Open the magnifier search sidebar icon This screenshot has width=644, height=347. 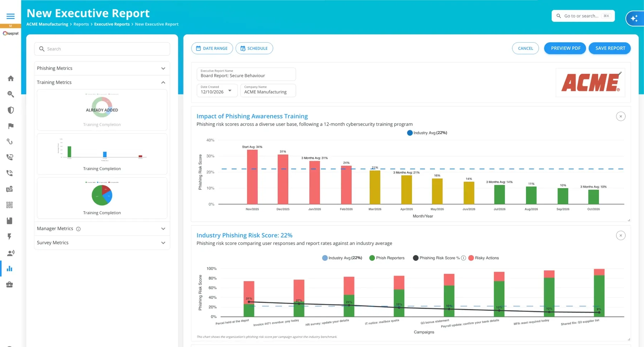pos(11,94)
